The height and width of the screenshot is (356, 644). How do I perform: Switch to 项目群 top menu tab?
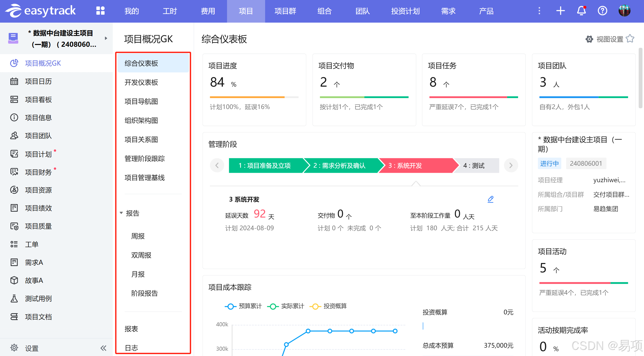click(x=285, y=11)
